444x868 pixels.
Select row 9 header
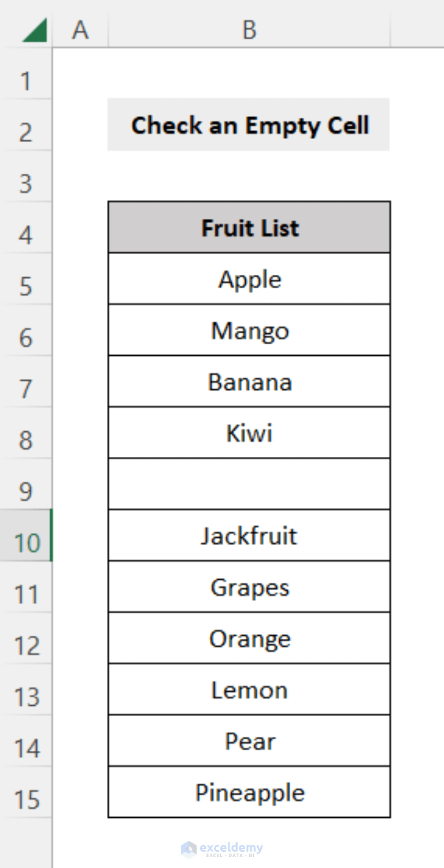[25, 491]
